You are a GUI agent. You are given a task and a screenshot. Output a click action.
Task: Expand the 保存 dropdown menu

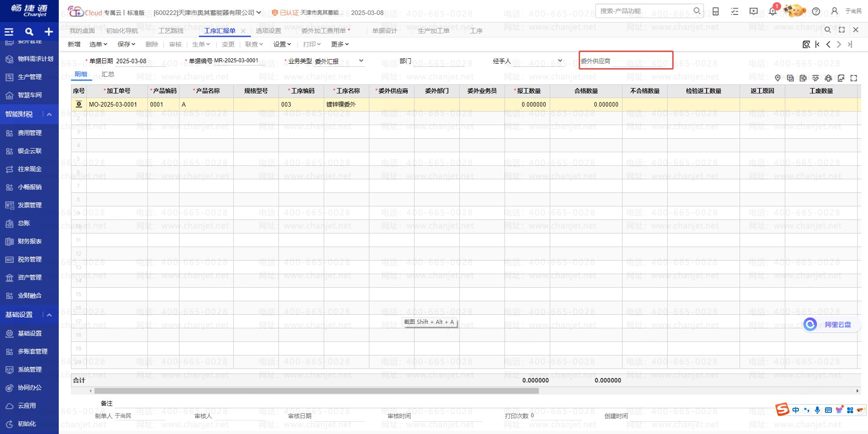[127, 44]
